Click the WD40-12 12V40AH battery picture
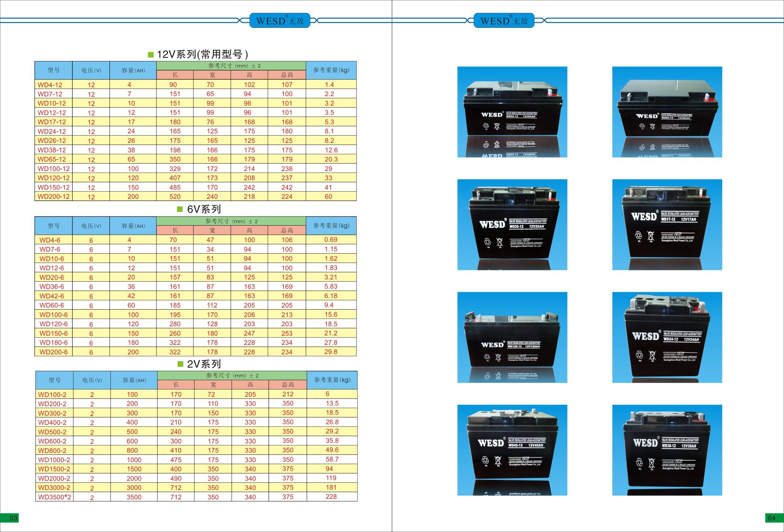 512,450
